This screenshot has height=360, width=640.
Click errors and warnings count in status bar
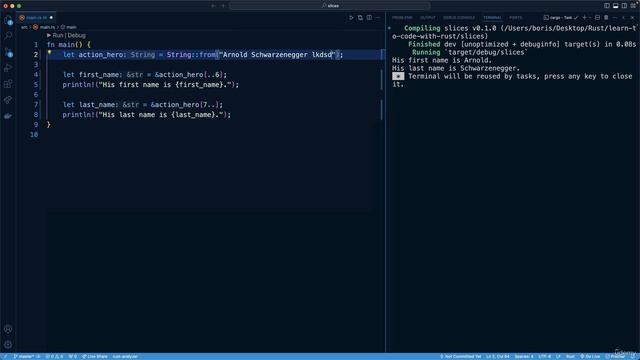[54, 356]
